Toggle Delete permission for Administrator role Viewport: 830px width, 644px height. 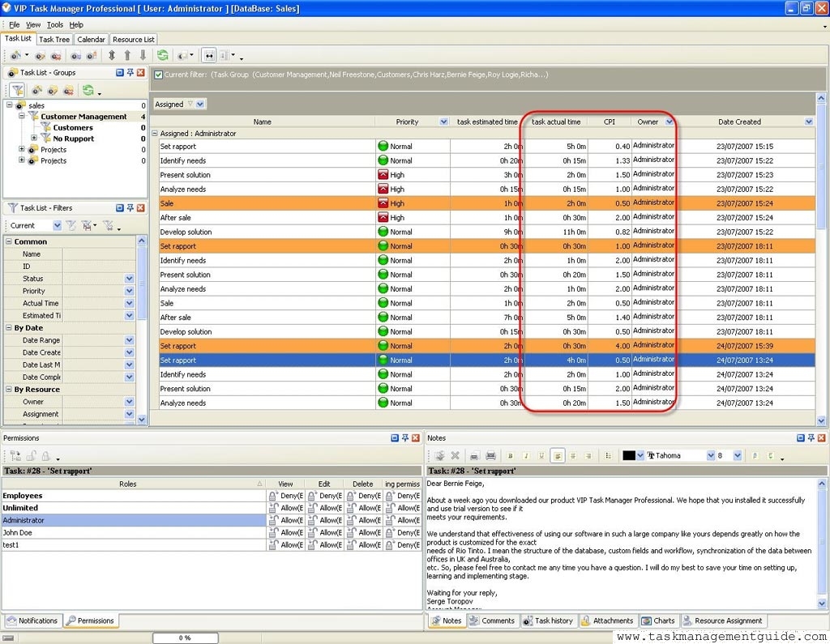click(364, 520)
